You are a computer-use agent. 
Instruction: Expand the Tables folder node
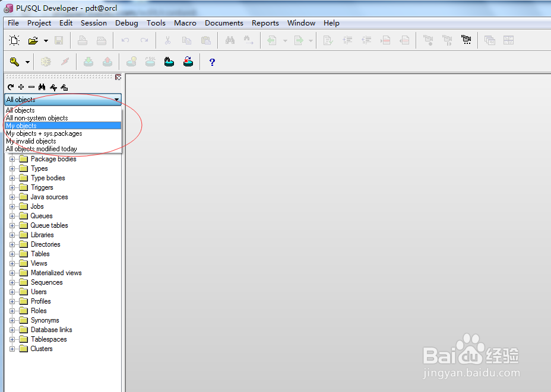point(12,254)
